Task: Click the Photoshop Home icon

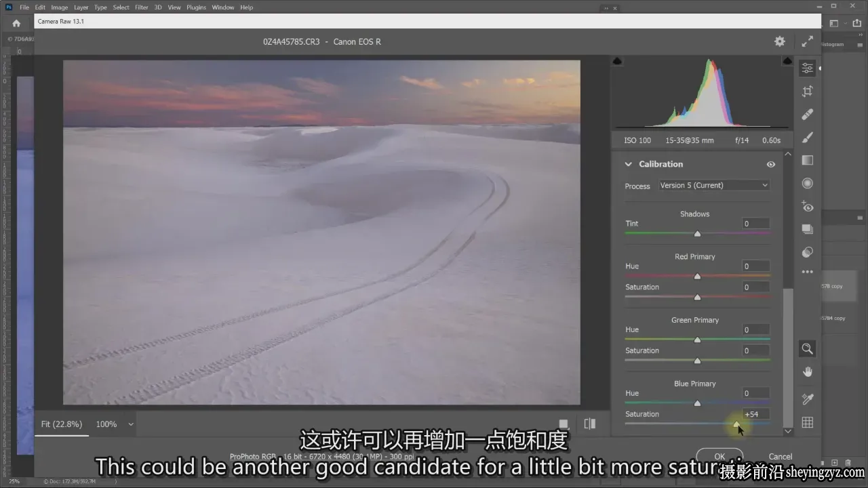Action: pyautogui.click(x=16, y=23)
